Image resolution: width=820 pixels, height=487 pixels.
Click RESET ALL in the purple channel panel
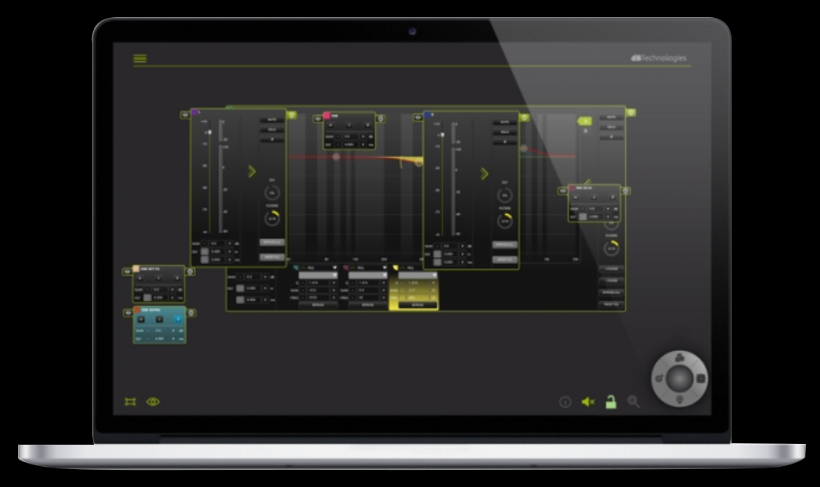point(272,257)
